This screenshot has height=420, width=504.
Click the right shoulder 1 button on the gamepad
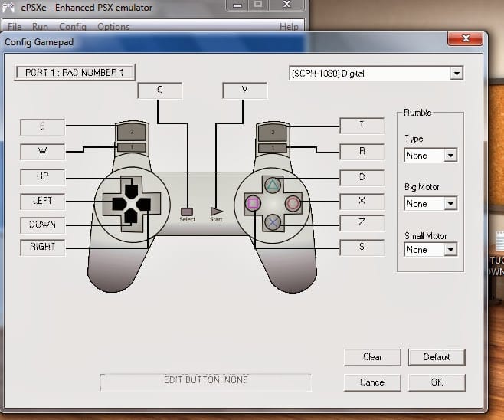(x=272, y=148)
